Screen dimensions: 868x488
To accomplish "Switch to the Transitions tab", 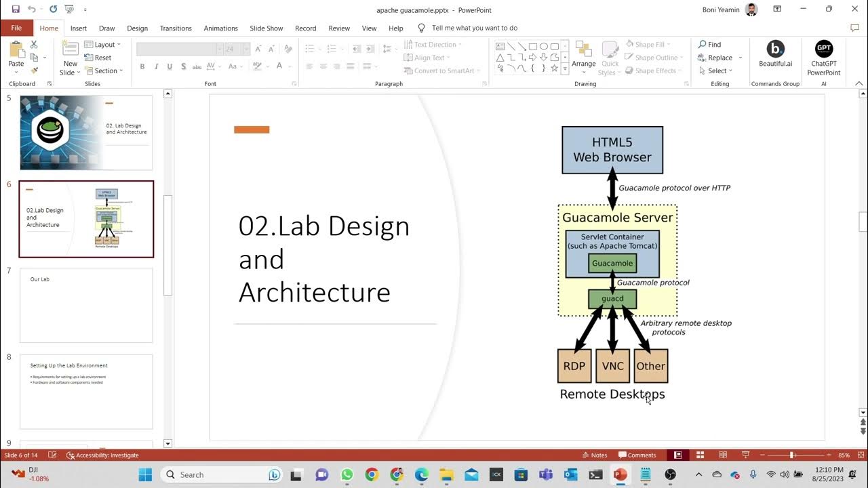I will click(x=176, y=28).
